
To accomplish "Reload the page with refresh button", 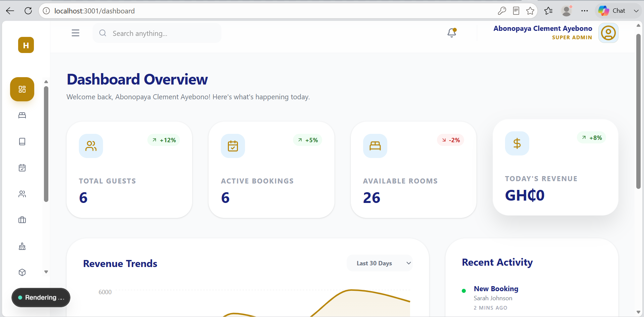I will [x=28, y=11].
